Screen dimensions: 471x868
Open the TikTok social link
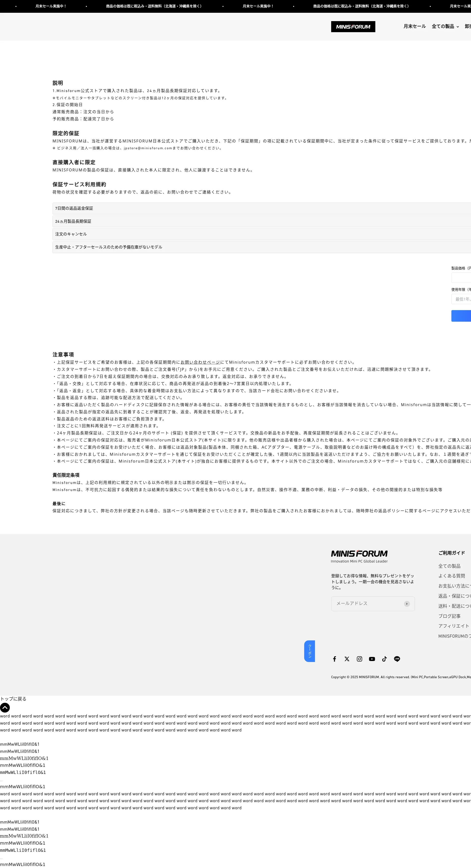[384, 659]
